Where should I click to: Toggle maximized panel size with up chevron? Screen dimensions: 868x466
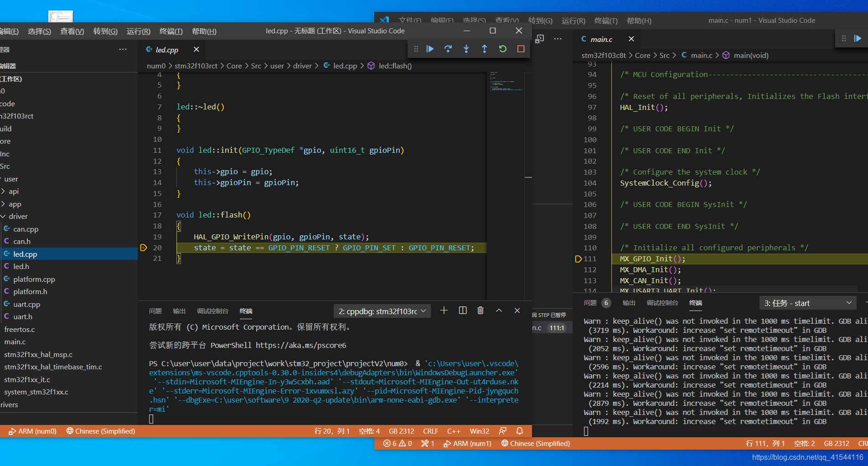pos(499,311)
